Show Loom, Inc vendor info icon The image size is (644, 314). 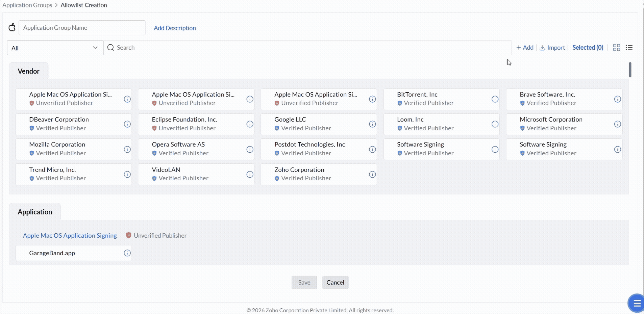[495, 124]
